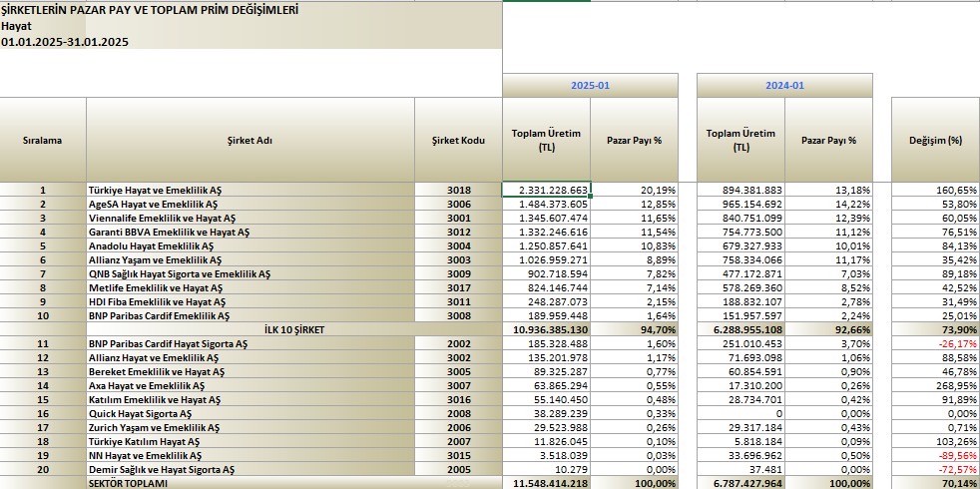Screen dimensions: 980x489
Task: Select Zurich Yaşam ve Emeklilik AŞ cell
Action: click(x=250, y=428)
